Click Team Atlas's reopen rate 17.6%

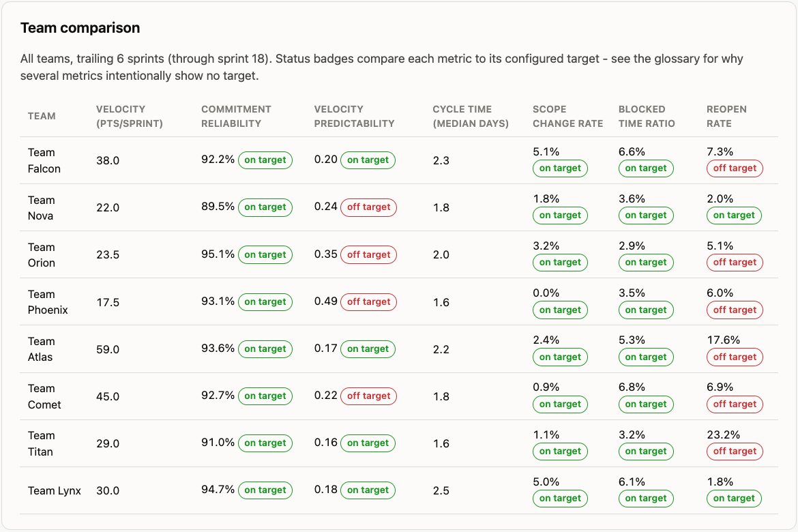coord(723,340)
